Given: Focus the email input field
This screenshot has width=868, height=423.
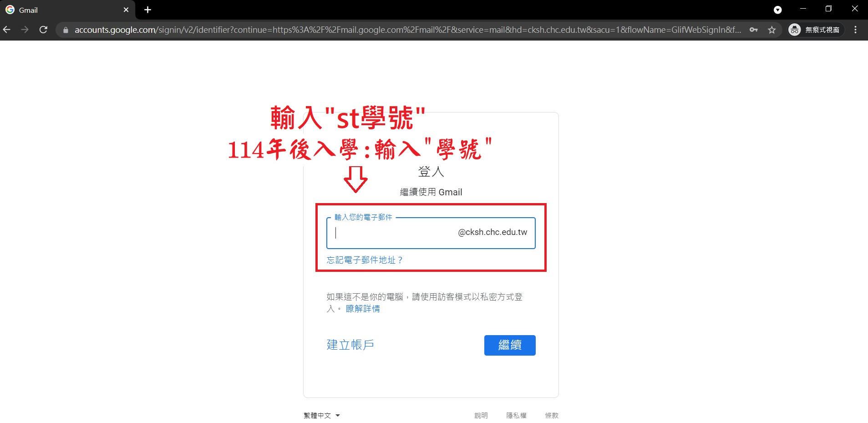Looking at the screenshot, I should (431, 233).
